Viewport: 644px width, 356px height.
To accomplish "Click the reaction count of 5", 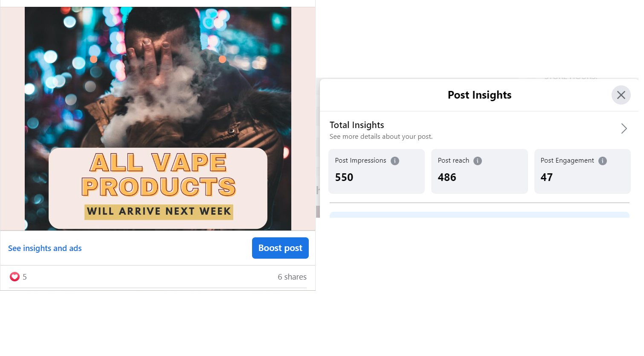I will 25,277.
